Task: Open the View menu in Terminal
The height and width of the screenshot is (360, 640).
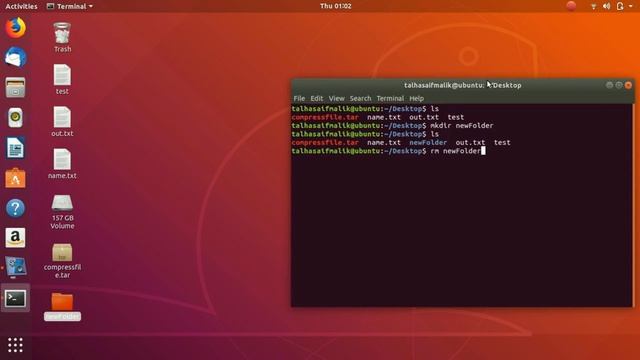Action: point(337,98)
